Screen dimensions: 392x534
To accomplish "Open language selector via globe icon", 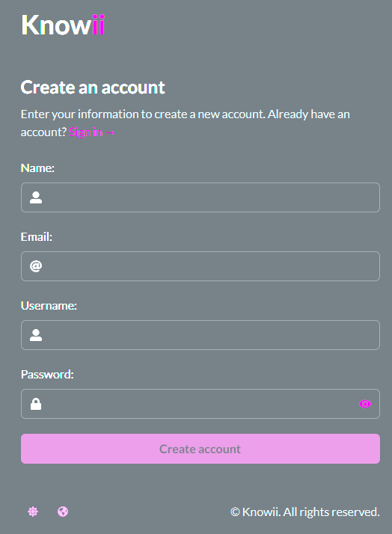I will click(x=63, y=512).
